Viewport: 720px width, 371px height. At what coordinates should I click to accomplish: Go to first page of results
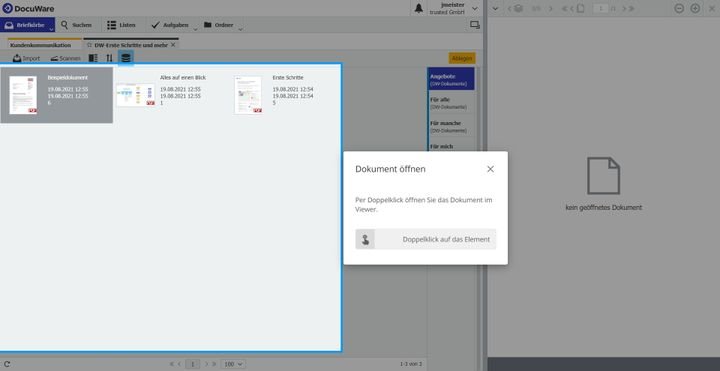(172, 364)
